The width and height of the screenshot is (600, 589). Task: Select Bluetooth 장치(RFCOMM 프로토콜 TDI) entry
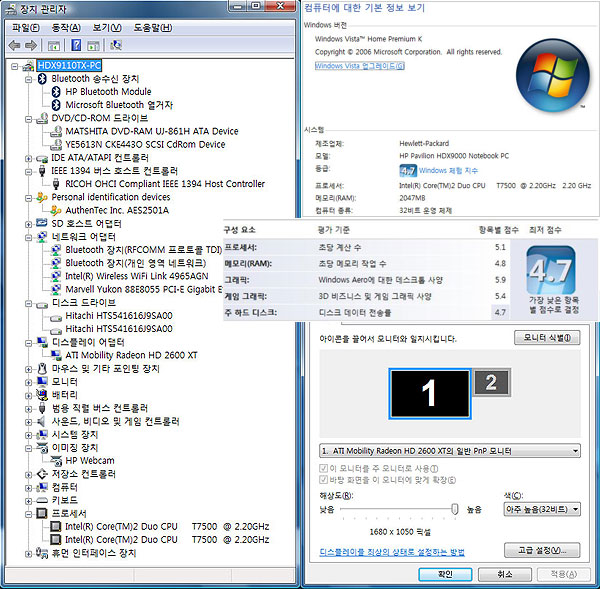click(143, 250)
